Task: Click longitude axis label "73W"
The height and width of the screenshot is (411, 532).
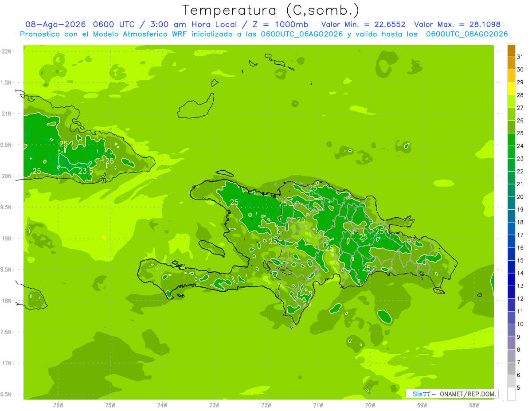Action: [x=214, y=405]
